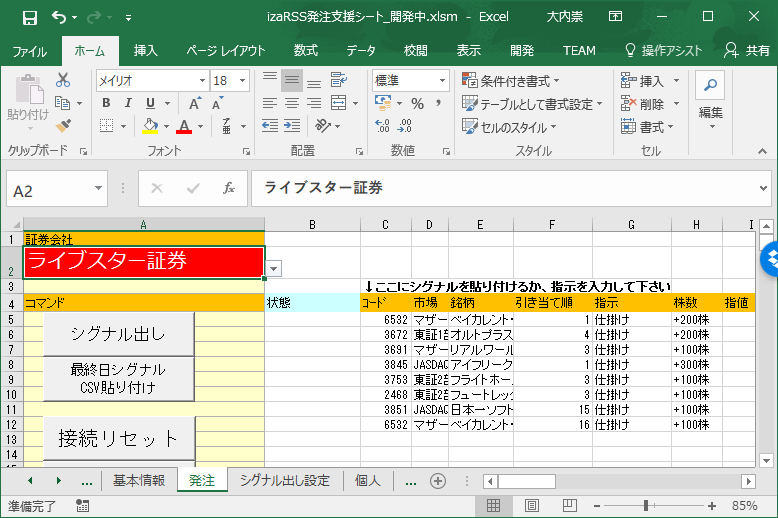Apply red font color
This screenshot has width=778, height=518.
184,126
